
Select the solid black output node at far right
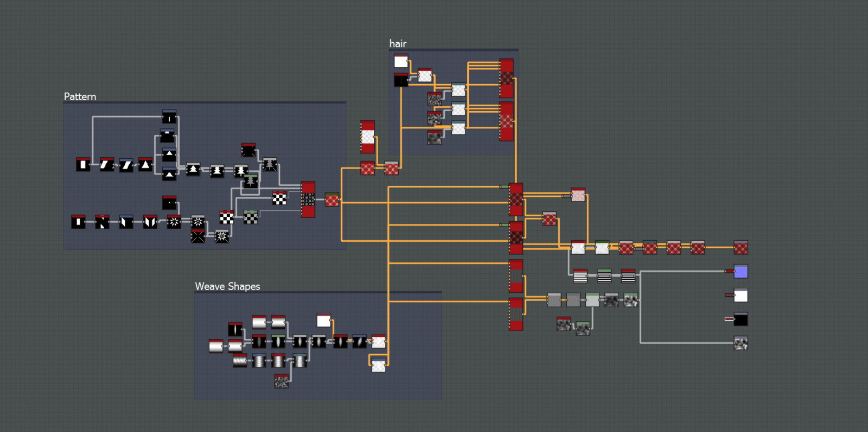click(x=741, y=319)
